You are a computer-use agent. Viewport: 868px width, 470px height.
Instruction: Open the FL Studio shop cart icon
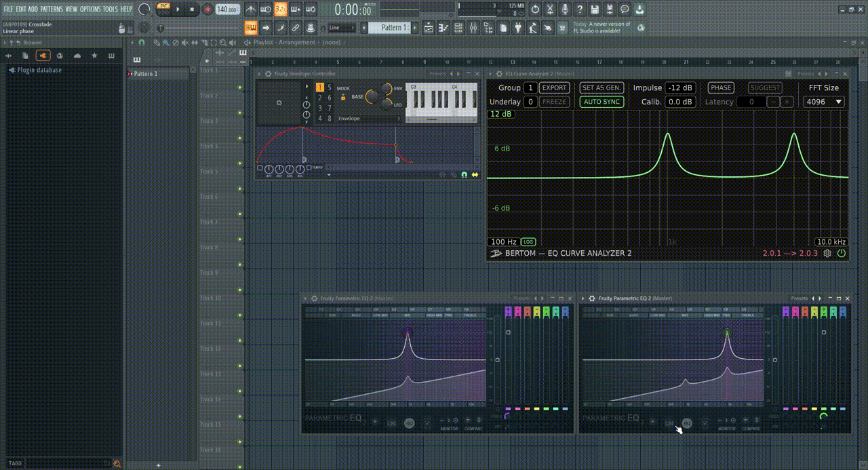pos(561,28)
